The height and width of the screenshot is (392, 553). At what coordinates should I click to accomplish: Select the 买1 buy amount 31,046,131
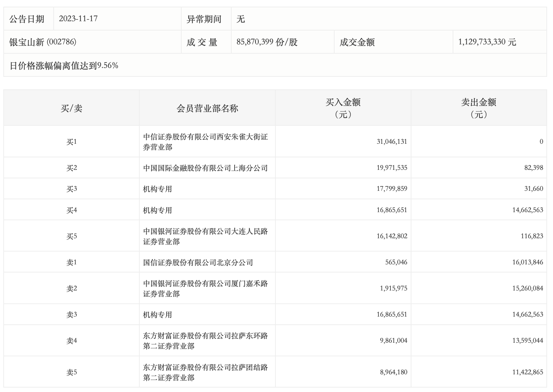point(392,142)
